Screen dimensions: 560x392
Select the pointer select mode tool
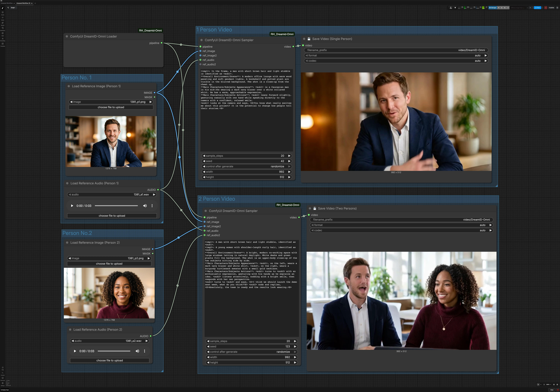coord(538,384)
